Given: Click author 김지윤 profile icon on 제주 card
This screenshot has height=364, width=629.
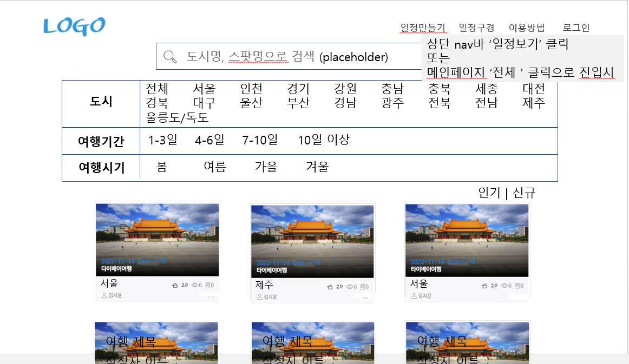Looking at the screenshot, I should click(259, 297).
